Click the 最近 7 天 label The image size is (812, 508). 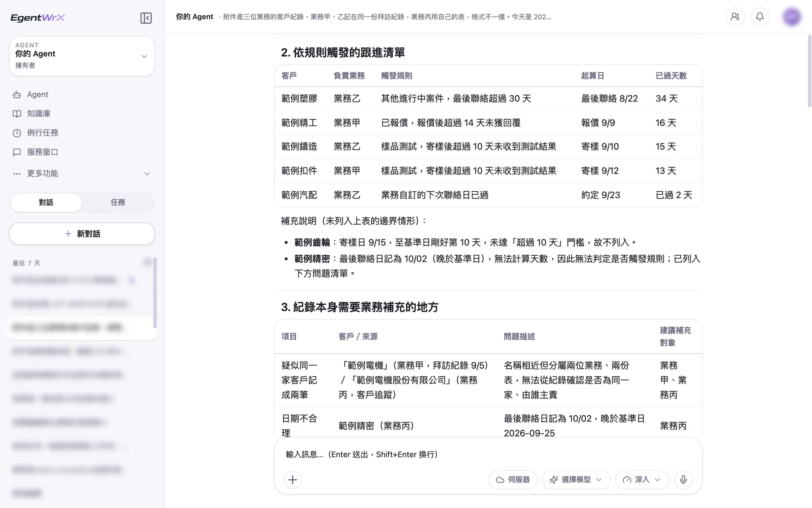(x=26, y=263)
